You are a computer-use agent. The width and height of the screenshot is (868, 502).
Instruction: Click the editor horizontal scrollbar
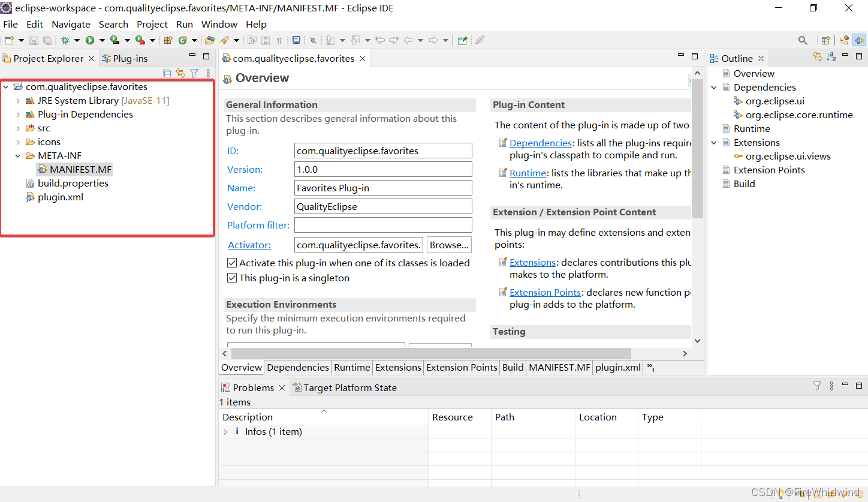[430, 353]
